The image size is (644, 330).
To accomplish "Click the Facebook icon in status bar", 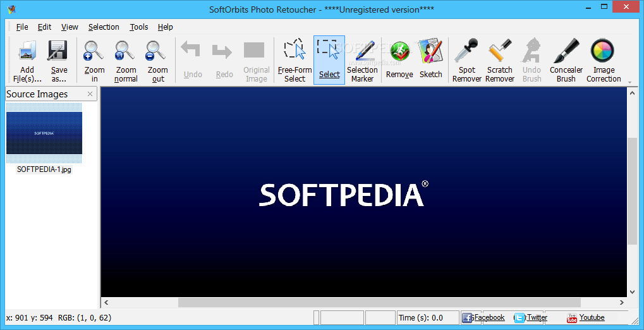I will click(x=467, y=317).
